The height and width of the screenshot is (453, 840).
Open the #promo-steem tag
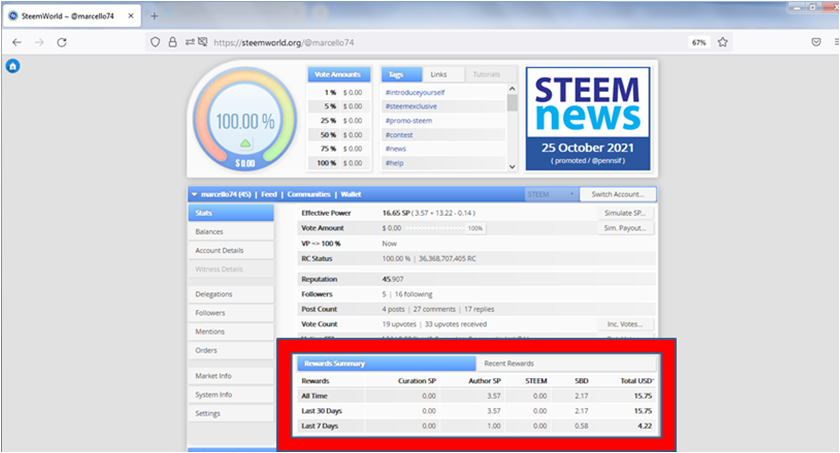pos(409,121)
